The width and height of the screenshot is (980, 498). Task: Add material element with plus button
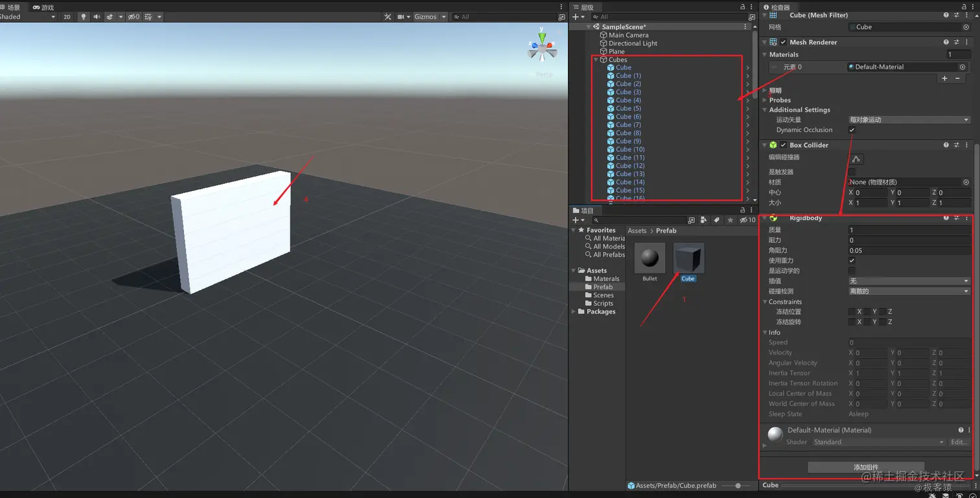944,78
